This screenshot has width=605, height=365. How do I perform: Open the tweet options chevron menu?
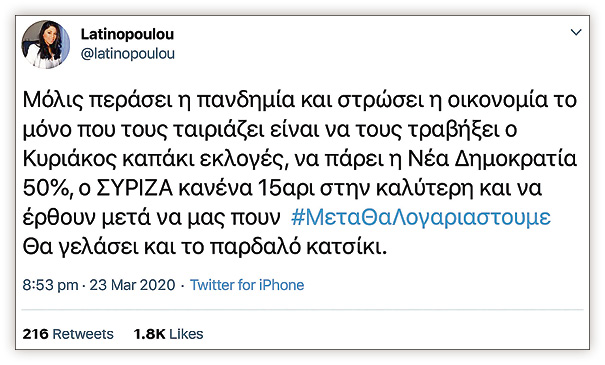[x=576, y=32]
